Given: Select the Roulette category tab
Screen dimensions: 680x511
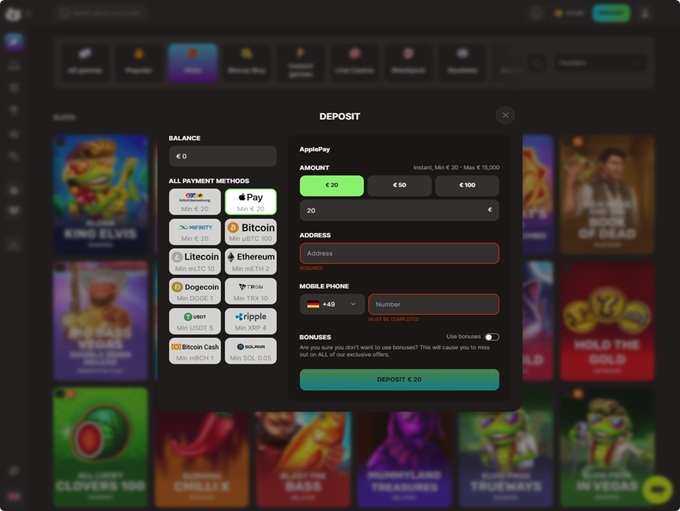Looking at the screenshot, I should tap(462, 62).
